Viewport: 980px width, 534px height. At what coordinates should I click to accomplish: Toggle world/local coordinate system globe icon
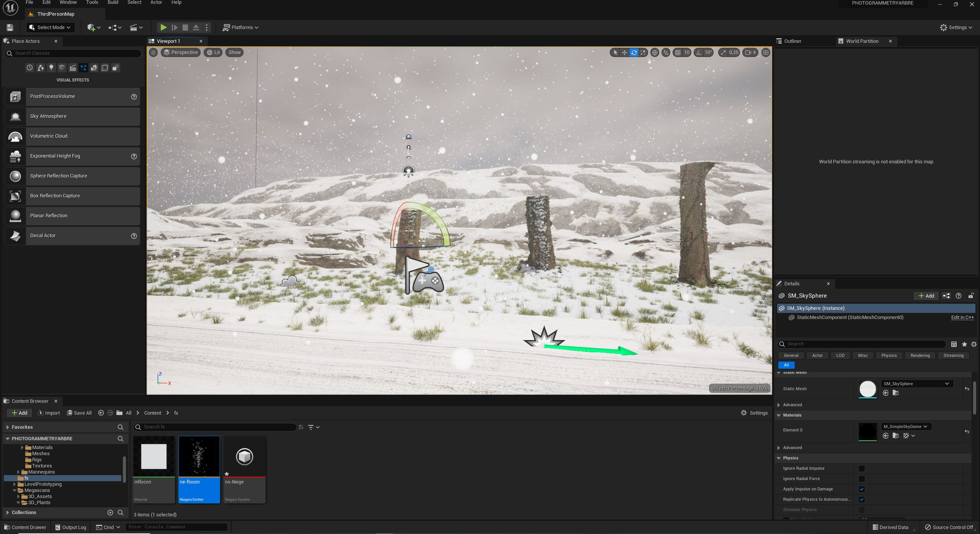click(655, 52)
